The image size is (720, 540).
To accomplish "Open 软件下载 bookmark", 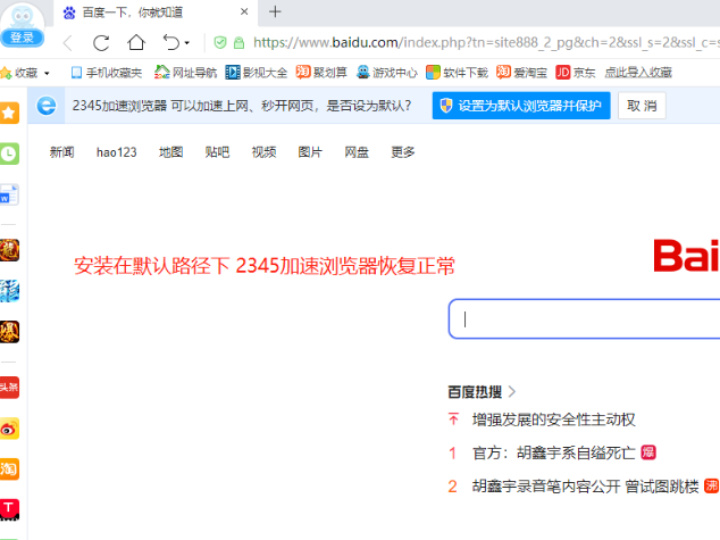I will click(x=457, y=73).
